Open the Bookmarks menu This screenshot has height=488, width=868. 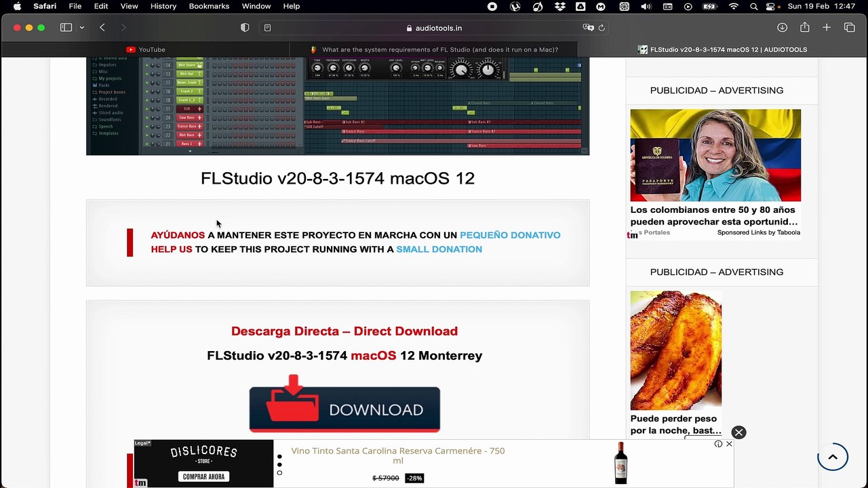pos(209,6)
